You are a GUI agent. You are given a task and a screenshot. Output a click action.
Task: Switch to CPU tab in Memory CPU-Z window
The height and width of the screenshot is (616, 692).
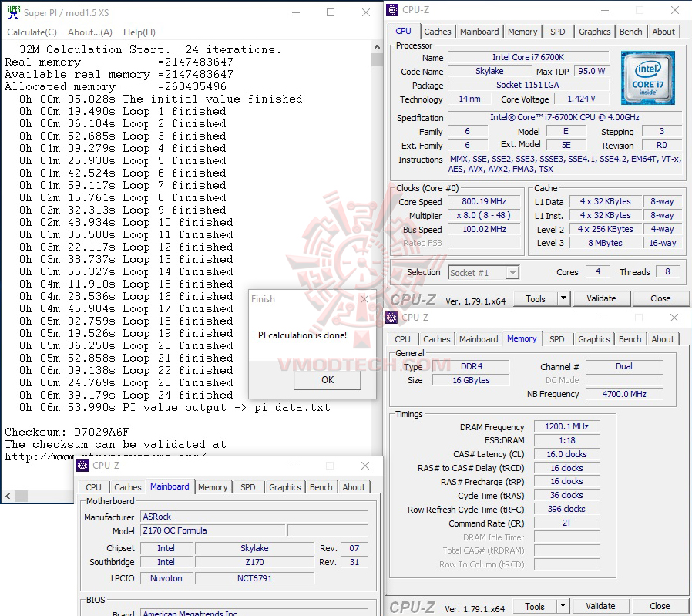click(x=402, y=339)
